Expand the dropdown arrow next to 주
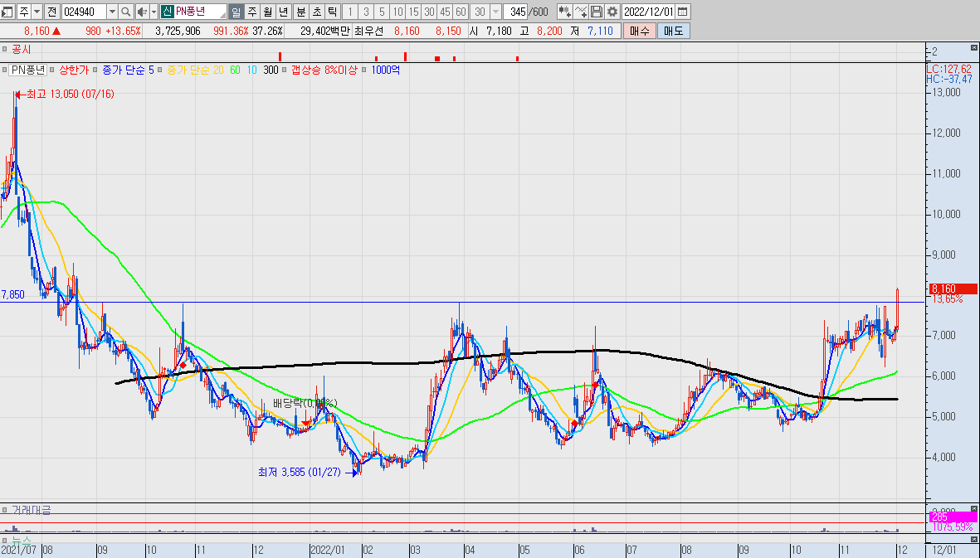This screenshot has width=980, height=558. 37,12
